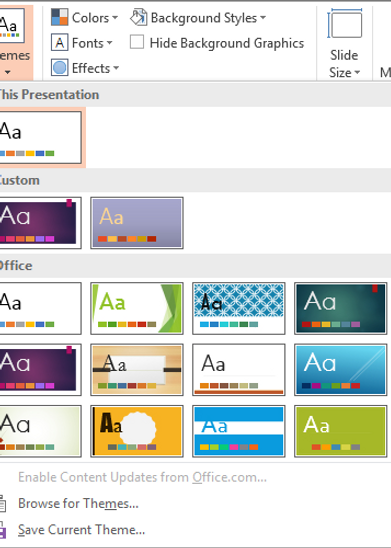Open the Fonts dropdown
The image size is (391, 548).
click(82, 43)
